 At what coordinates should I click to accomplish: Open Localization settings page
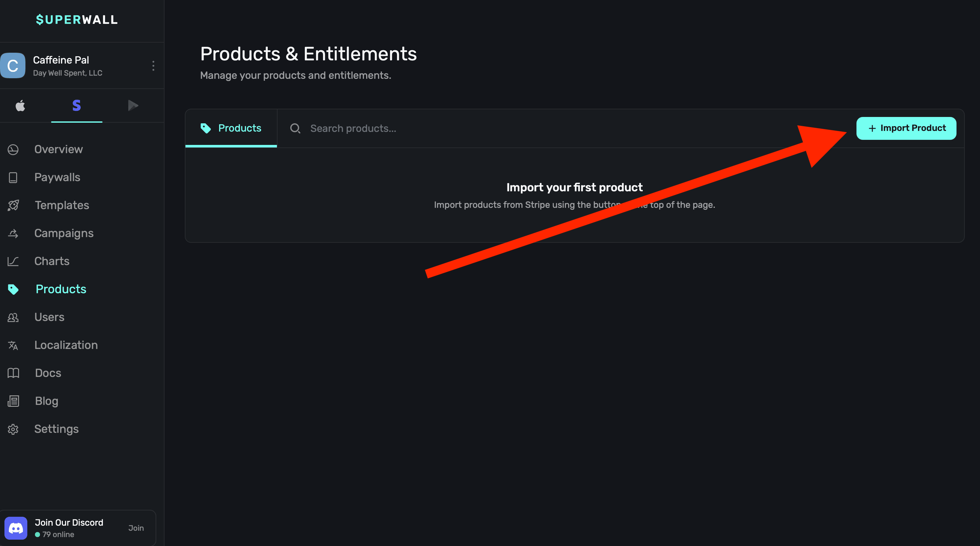tap(66, 345)
